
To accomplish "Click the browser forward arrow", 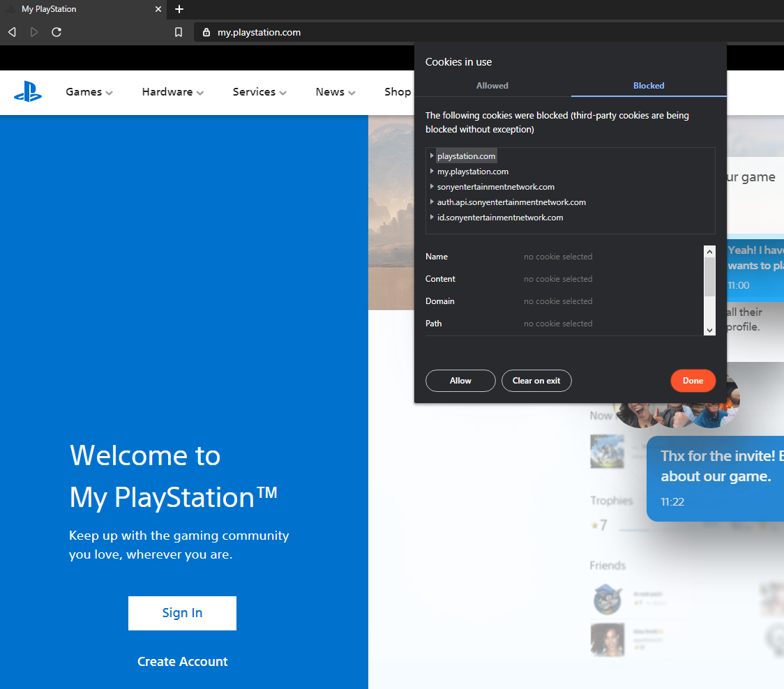I will coord(34,32).
